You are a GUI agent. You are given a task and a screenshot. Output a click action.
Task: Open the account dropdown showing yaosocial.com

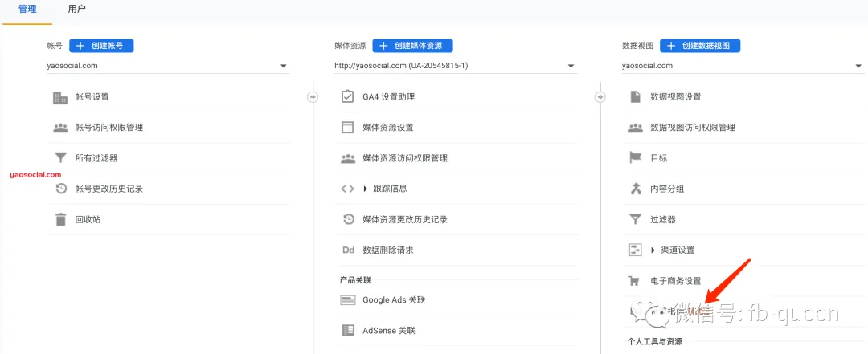click(168, 66)
